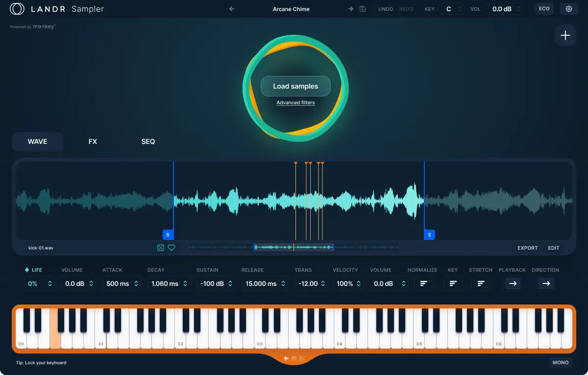This screenshot has width=588, height=375.
Task: Click the settings gear icon
Action: [569, 9]
